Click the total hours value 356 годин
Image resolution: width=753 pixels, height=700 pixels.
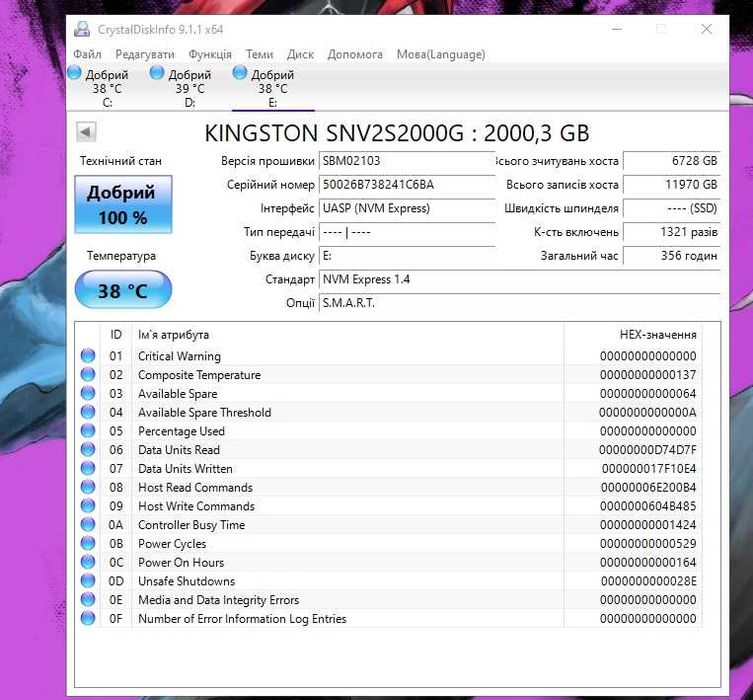pyautogui.click(x=671, y=255)
